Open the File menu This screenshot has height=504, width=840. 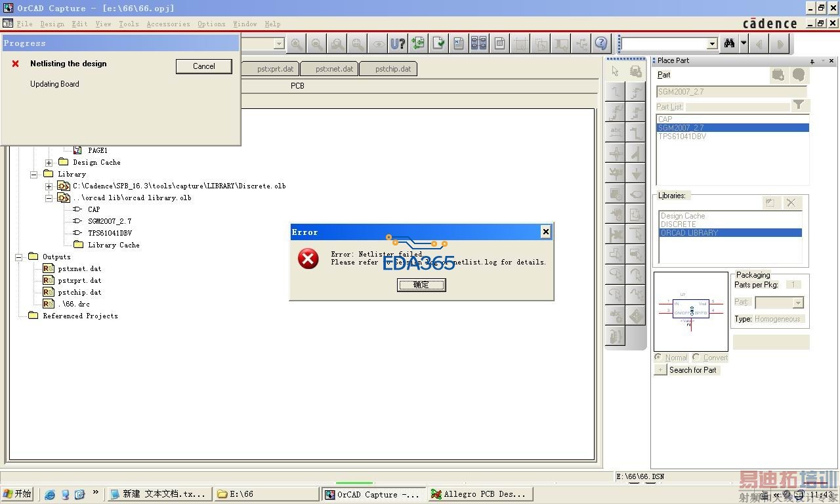(24, 24)
